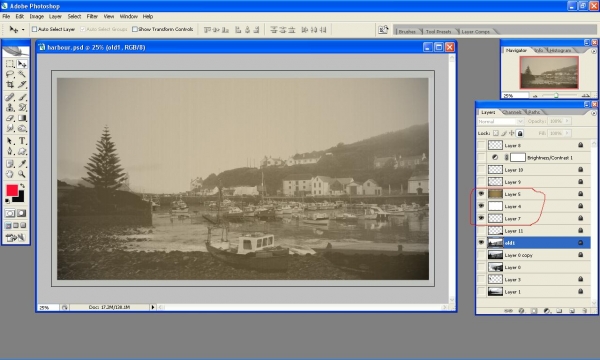
Task: Create a new layer from Layers panel
Action: [x=572, y=311]
